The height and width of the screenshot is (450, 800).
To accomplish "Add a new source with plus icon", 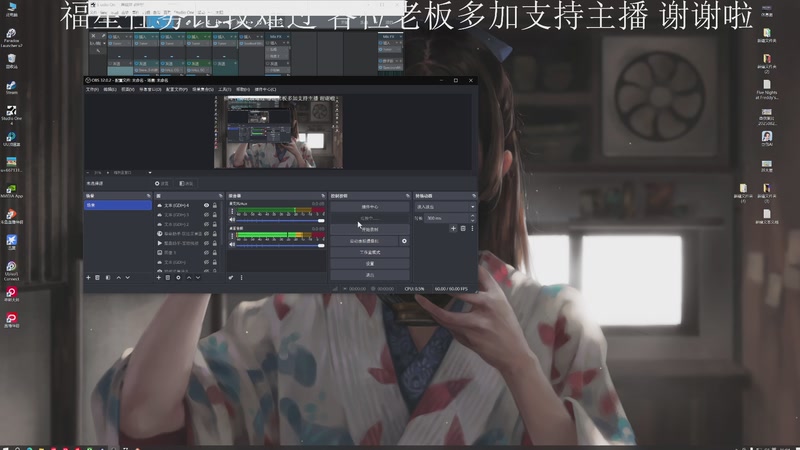I will coord(159,278).
